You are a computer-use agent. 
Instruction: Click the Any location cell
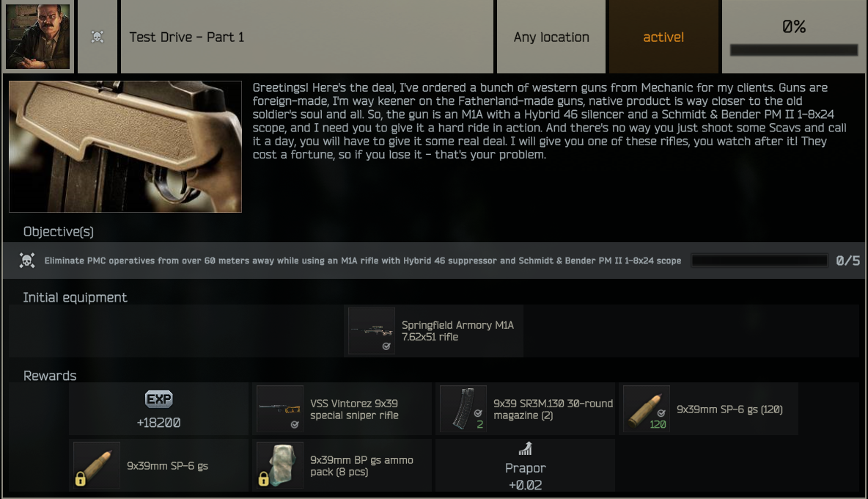[x=551, y=37]
